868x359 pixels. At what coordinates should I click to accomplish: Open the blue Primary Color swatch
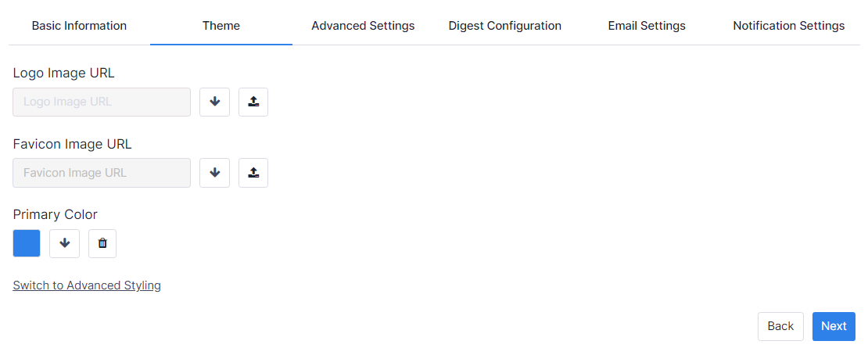pos(27,243)
